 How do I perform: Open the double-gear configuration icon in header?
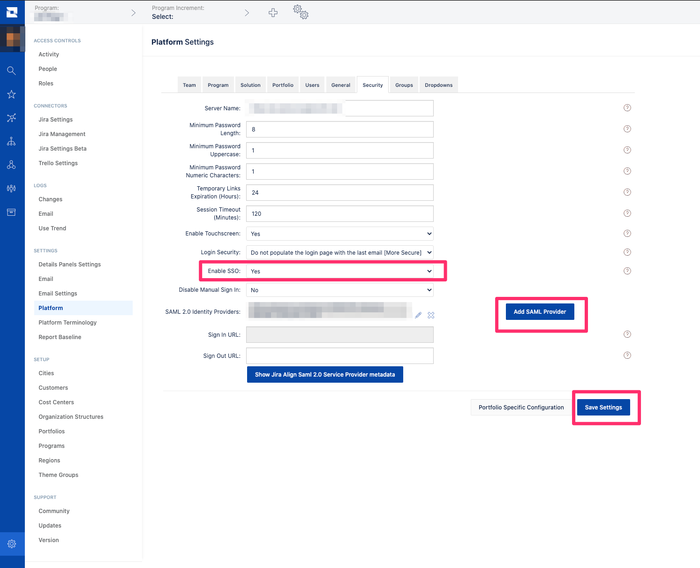click(x=300, y=12)
